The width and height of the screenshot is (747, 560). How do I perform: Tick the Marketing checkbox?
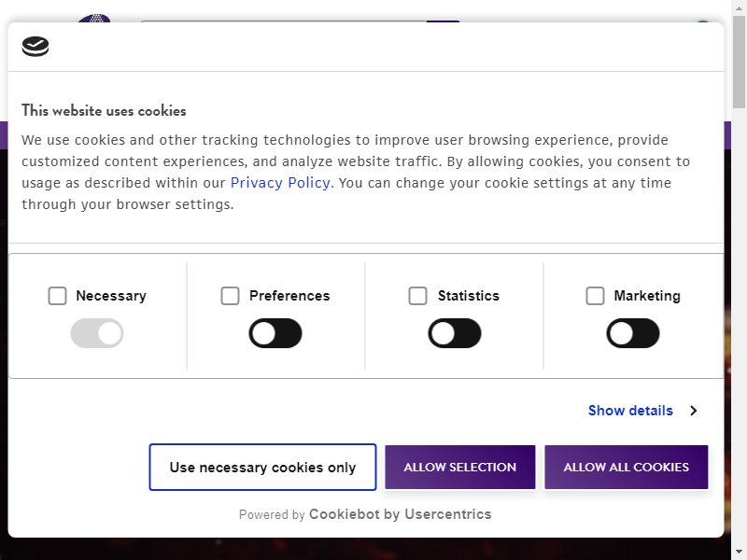pyautogui.click(x=595, y=296)
